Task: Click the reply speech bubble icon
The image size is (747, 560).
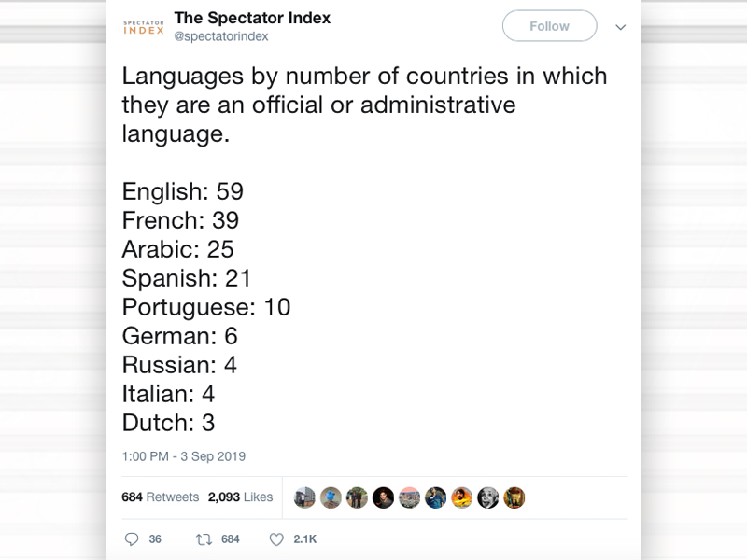Action: click(x=132, y=539)
